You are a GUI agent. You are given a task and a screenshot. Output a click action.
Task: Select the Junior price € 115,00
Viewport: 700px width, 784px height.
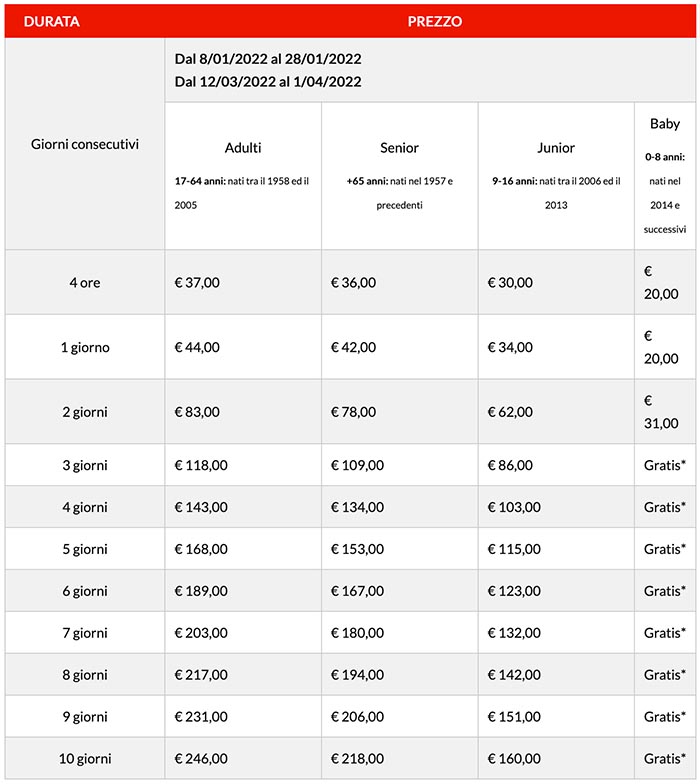[x=514, y=550]
